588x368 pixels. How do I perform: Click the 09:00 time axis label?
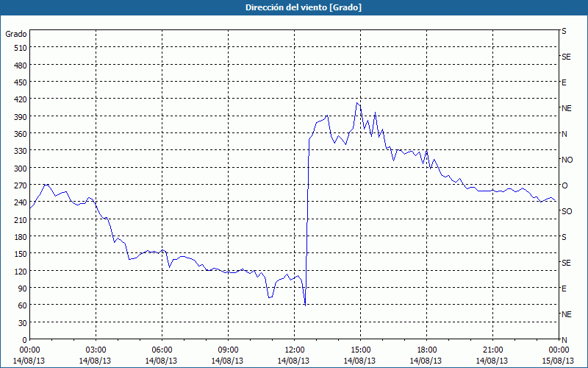coord(228,350)
